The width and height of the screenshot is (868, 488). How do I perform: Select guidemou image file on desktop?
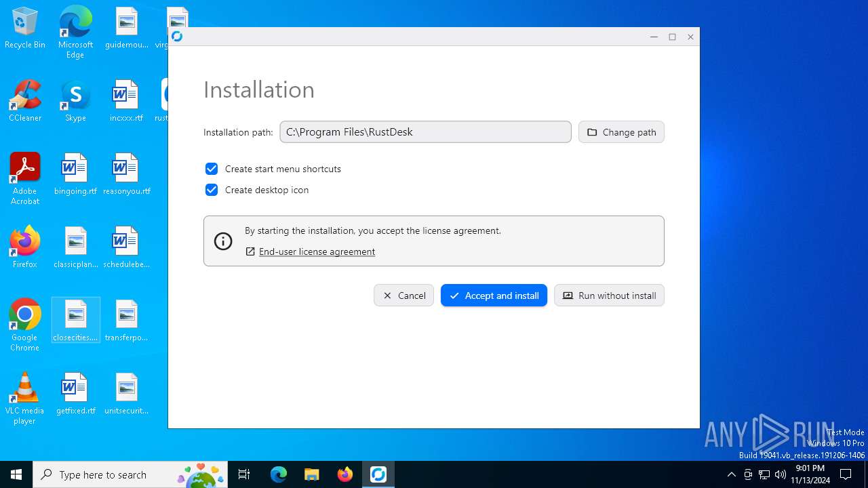(126, 28)
